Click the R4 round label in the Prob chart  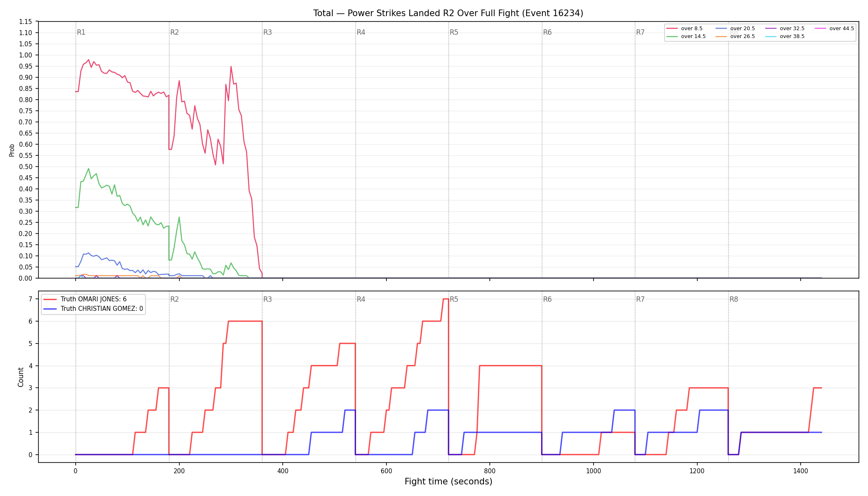tap(361, 32)
